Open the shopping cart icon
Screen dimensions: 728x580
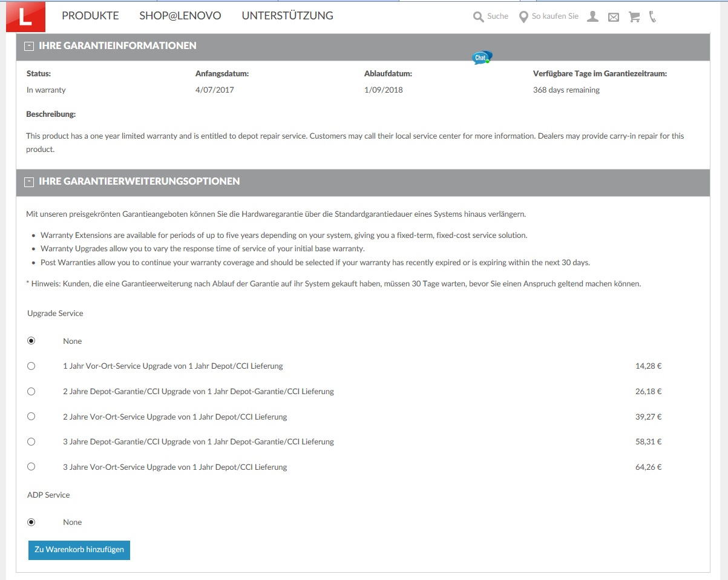tap(634, 17)
